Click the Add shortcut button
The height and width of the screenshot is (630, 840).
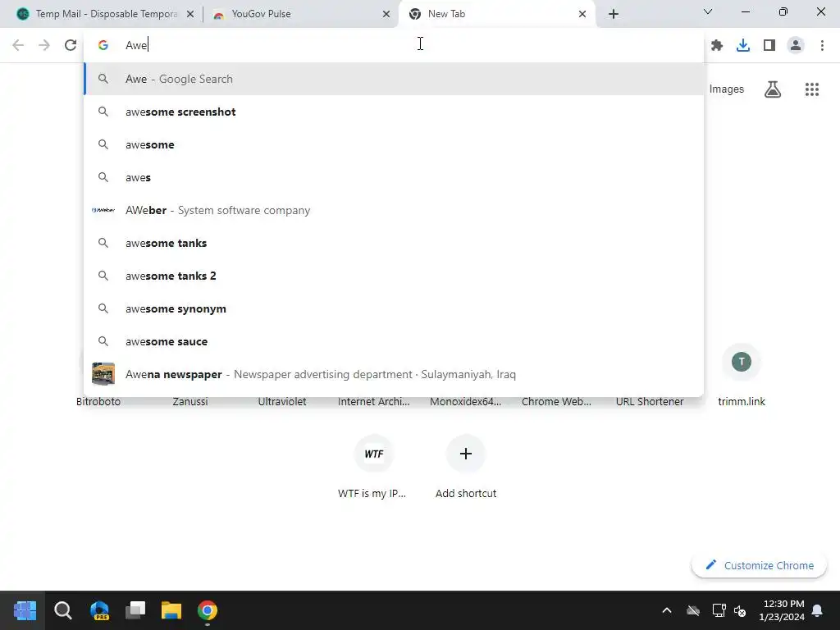(x=466, y=467)
